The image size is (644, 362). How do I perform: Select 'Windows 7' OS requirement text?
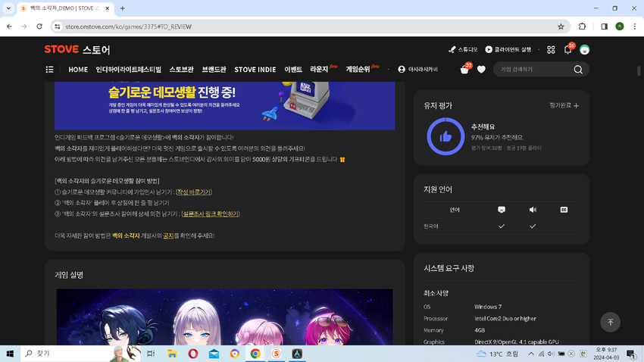click(x=488, y=307)
